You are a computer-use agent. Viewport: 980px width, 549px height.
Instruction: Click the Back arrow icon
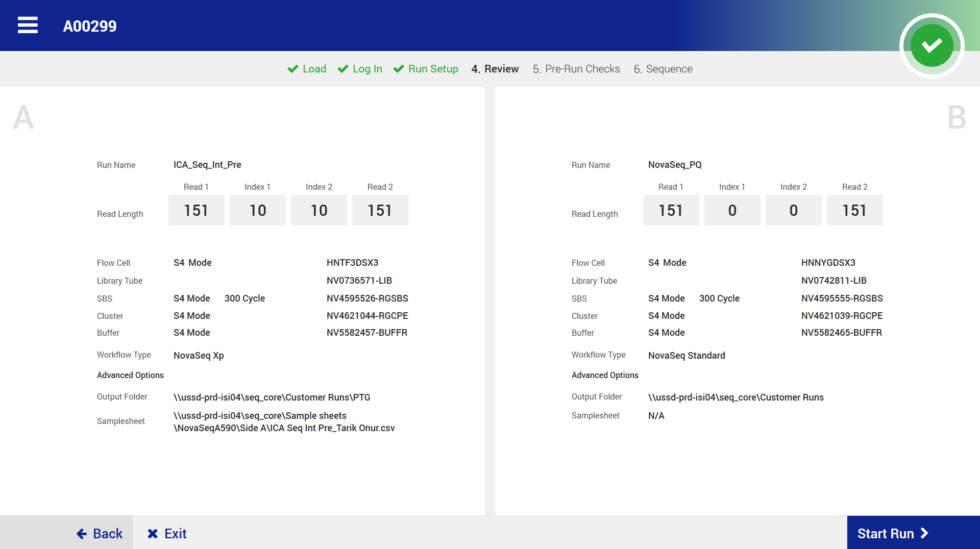[x=82, y=534]
